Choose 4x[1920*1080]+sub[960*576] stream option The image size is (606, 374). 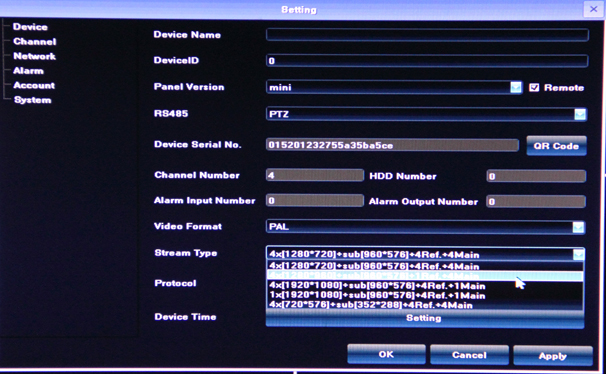(x=424, y=286)
